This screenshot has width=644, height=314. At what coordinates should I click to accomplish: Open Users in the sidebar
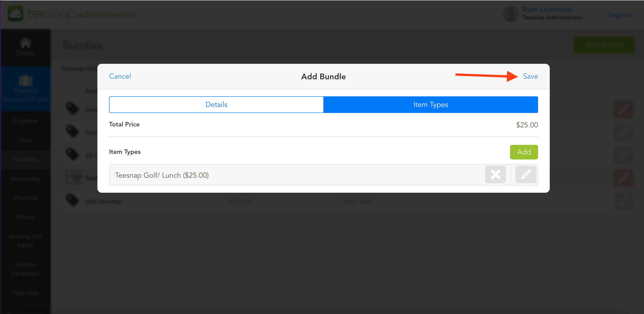pos(26,140)
